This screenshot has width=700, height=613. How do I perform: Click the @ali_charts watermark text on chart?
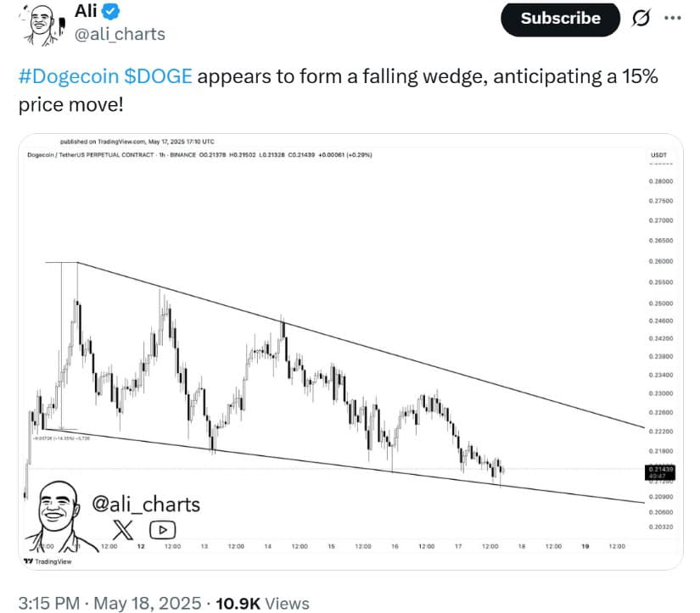(x=146, y=504)
